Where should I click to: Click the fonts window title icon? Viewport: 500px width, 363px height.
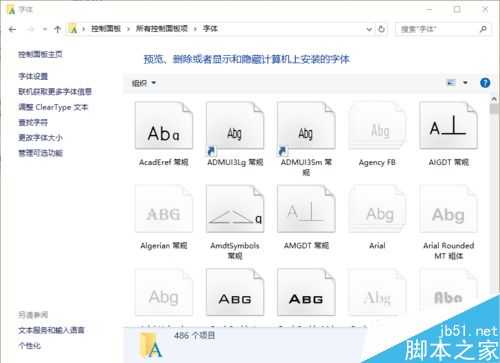[11, 10]
